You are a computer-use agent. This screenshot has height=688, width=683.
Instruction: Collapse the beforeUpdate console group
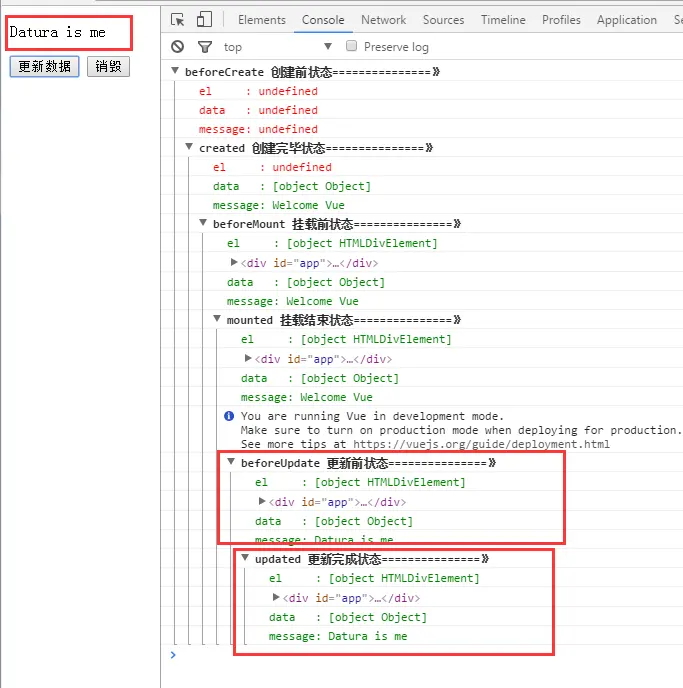231,462
